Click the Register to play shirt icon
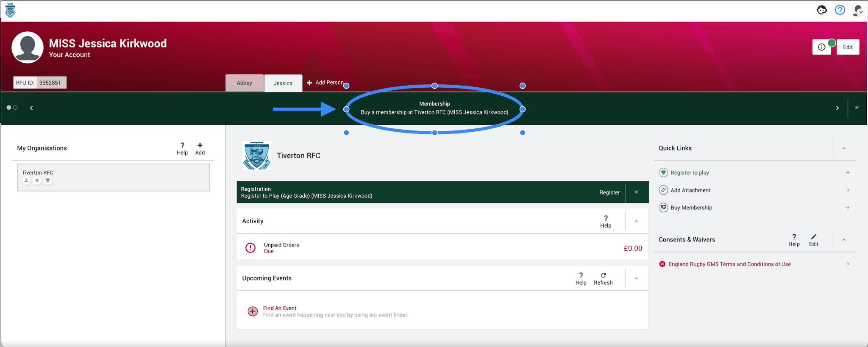The height and width of the screenshot is (347, 868). pyautogui.click(x=663, y=172)
